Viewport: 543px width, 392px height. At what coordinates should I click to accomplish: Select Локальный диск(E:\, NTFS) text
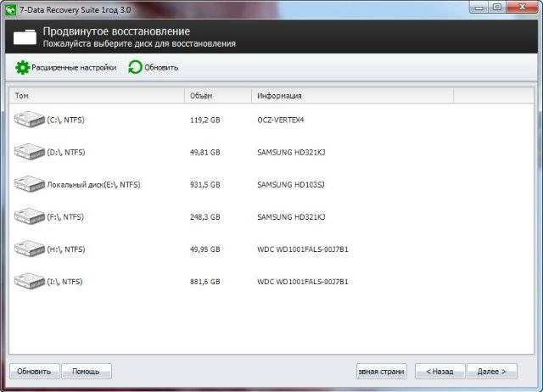tap(94, 185)
